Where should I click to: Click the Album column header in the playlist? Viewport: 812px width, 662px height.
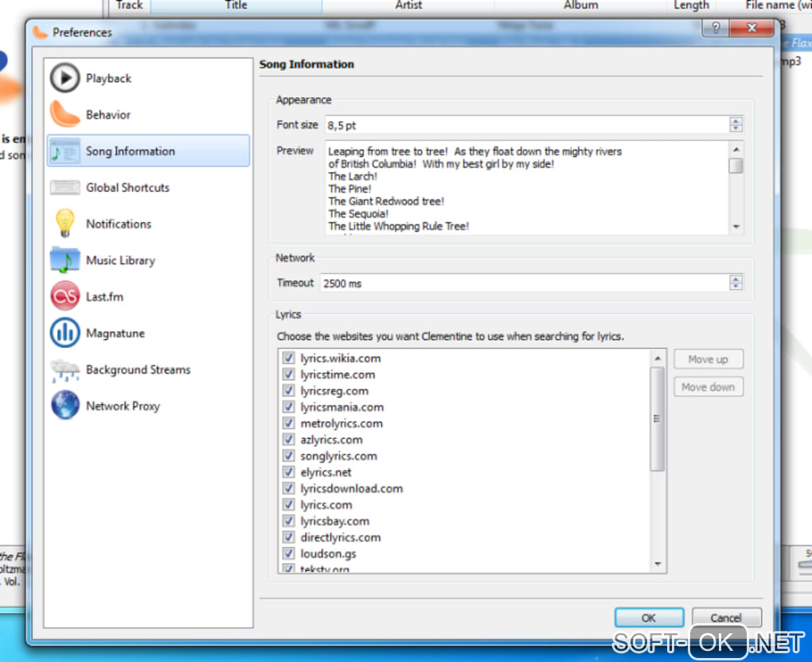580,6
